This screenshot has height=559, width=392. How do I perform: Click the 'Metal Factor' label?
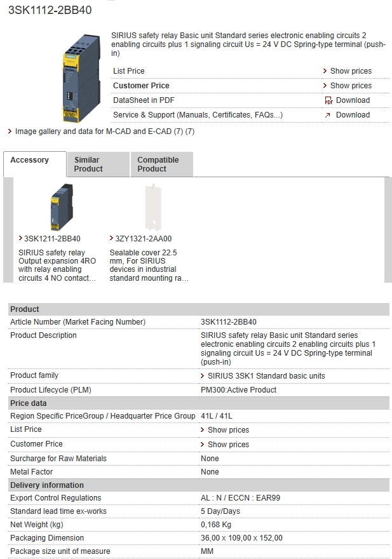point(31,472)
